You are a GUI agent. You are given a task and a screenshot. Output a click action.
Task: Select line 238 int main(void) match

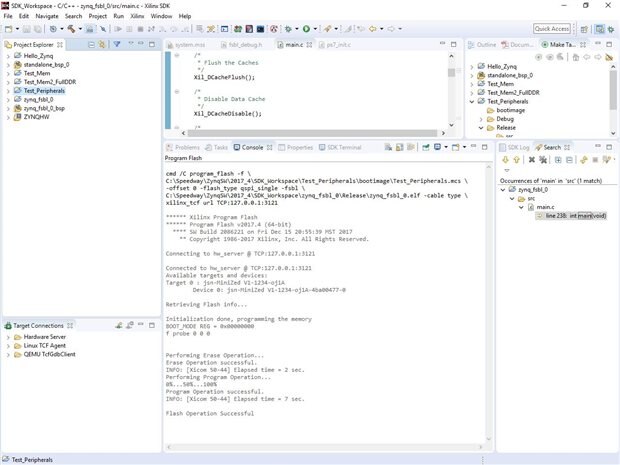click(574, 216)
